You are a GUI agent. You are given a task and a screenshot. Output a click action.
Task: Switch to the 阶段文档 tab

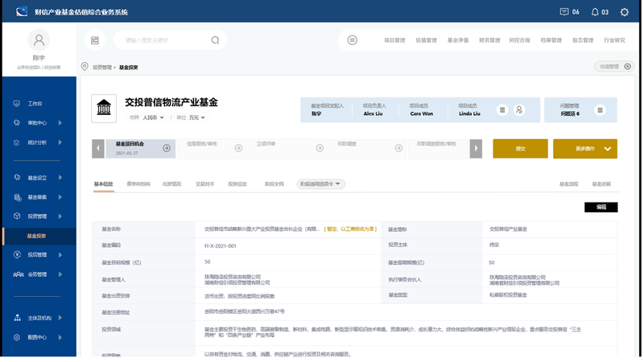click(x=275, y=184)
